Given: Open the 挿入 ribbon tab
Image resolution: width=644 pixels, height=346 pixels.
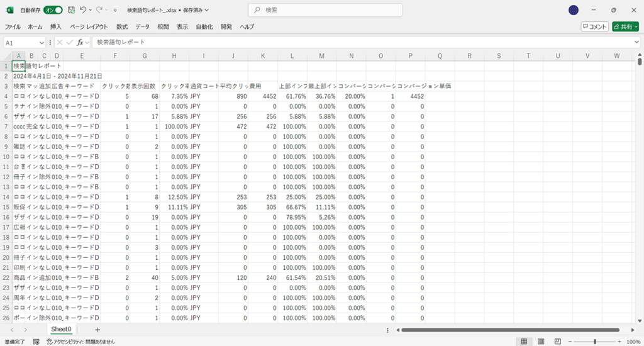Looking at the screenshot, I should coord(56,27).
